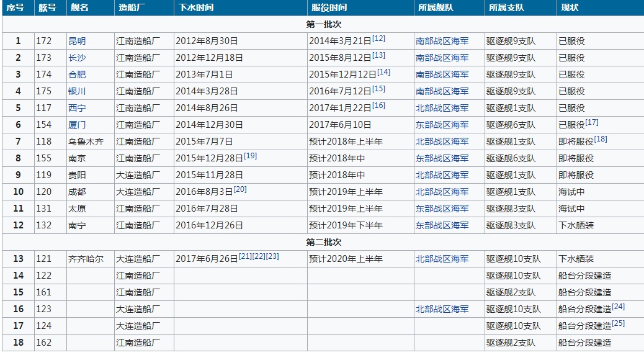Viewport: 644px width, 355px height.
Task: Open 北部战区海军 link in 成都 row
Action: [442, 192]
